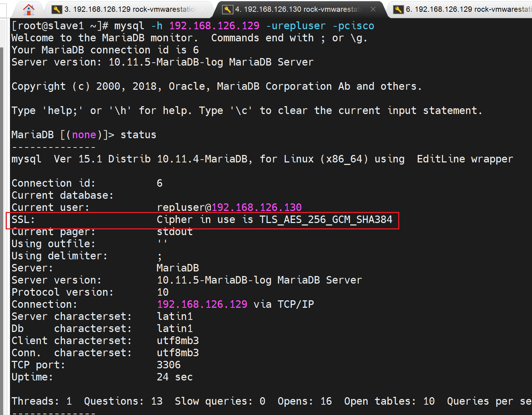The image size is (532, 415).
Task: Click the Uptime value 24 sec
Action: (x=175, y=377)
